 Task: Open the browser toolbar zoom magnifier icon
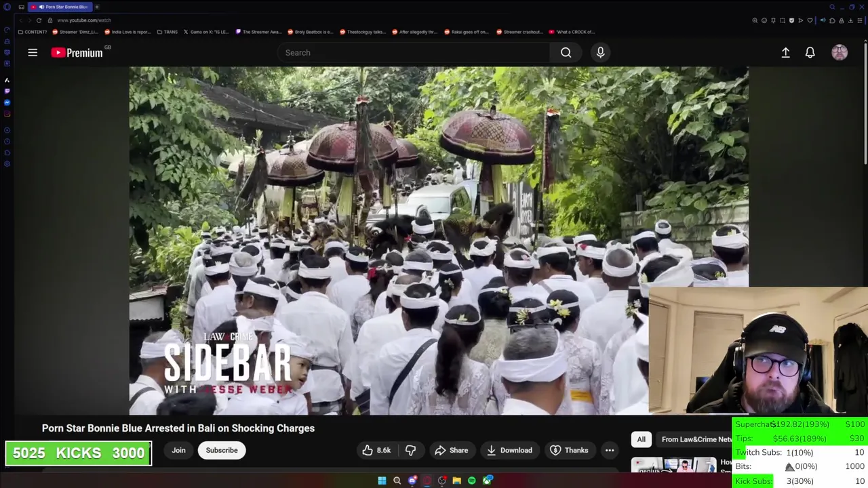[x=755, y=20]
